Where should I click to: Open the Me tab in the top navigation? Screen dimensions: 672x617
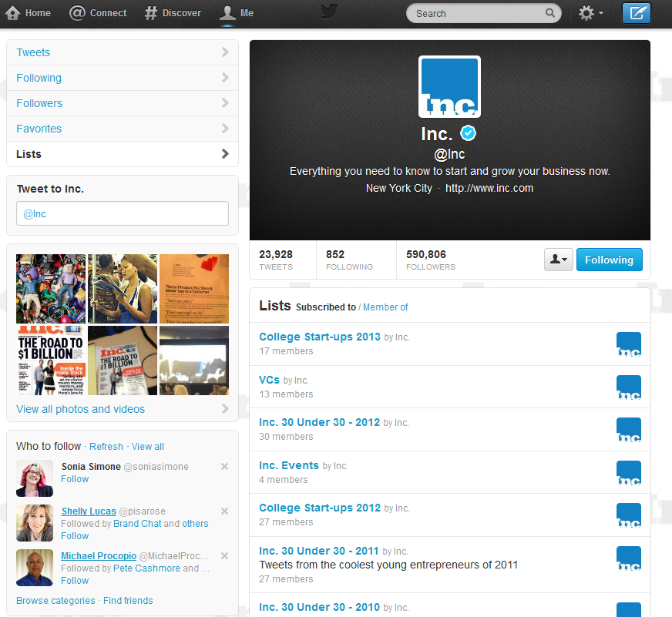(237, 13)
